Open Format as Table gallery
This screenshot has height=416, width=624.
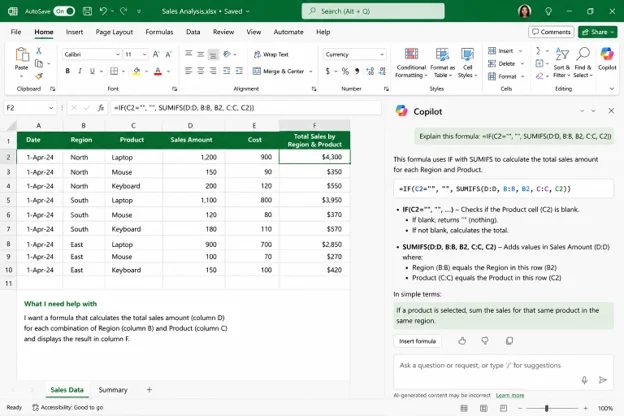[x=442, y=62]
